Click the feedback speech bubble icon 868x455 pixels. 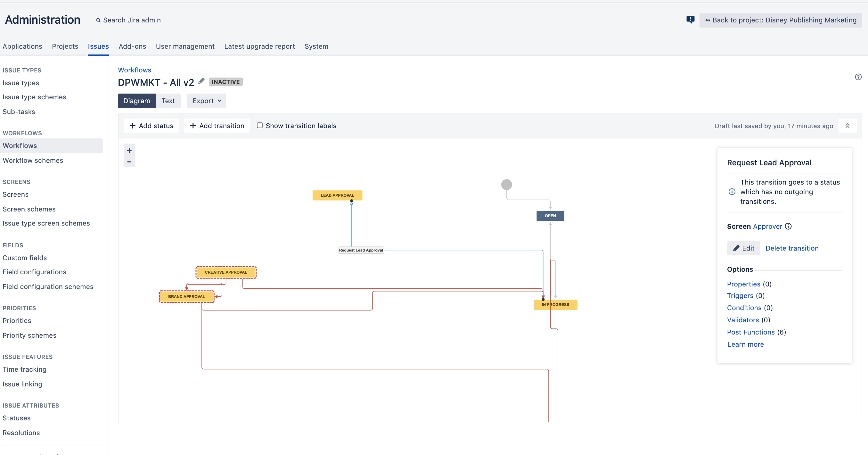pos(690,20)
